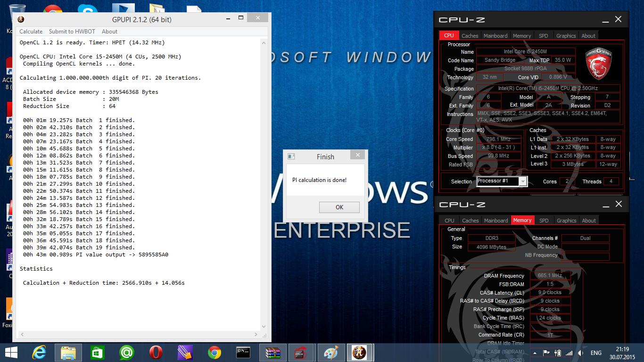Image resolution: width=644 pixels, height=362 pixels.
Task: Open the clock and date flyout
Action: click(x=622, y=353)
